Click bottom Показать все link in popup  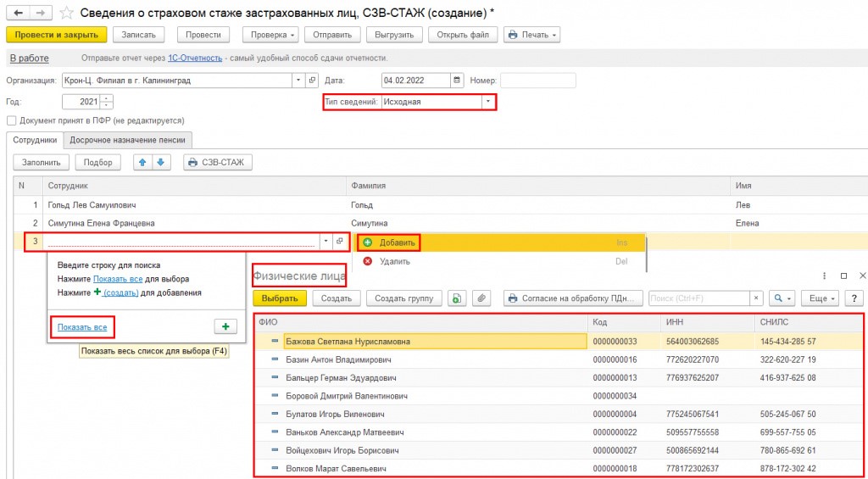pos(82,327)
